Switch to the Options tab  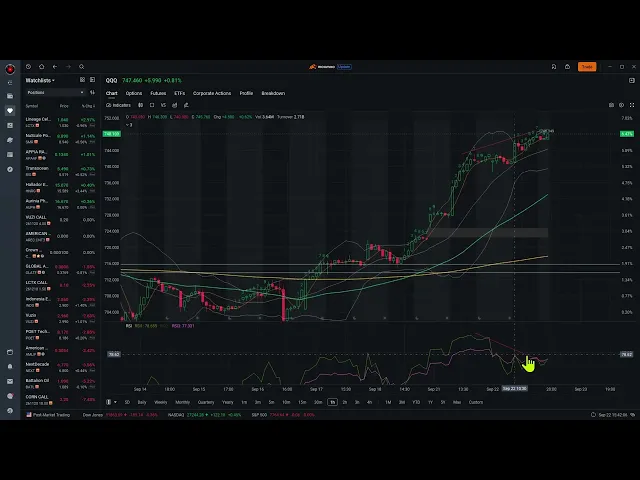(x=134, y=93)
